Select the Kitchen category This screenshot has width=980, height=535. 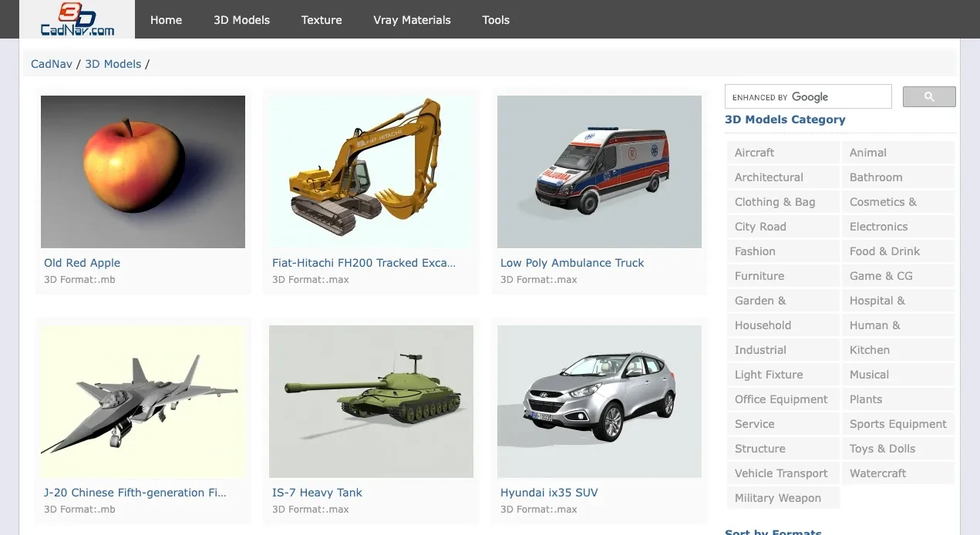897,350
